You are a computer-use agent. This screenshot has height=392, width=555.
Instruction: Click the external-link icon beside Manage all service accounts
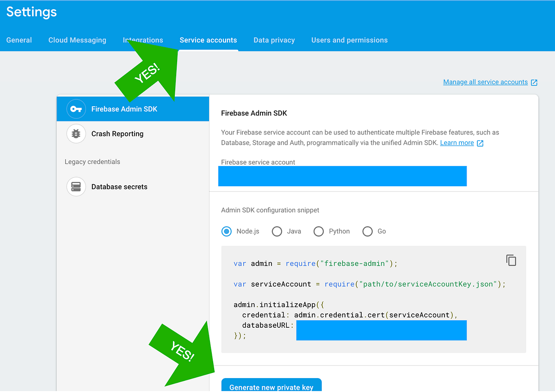tap(535, 82)
